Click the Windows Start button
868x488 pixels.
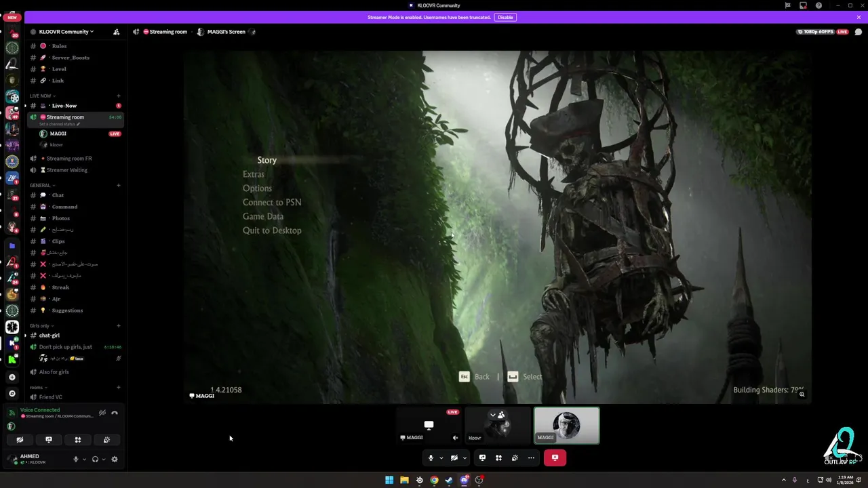coord(389,480)
